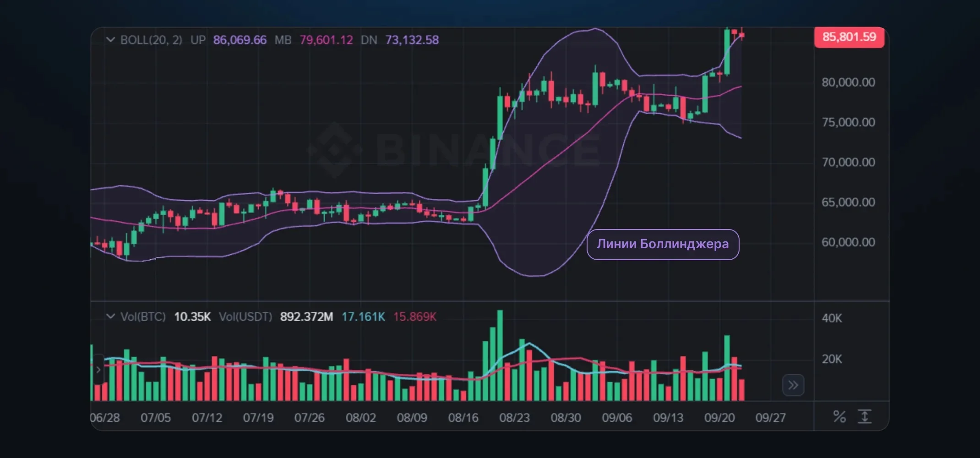Click the volume MA value 17.161K

click(363, 316)
